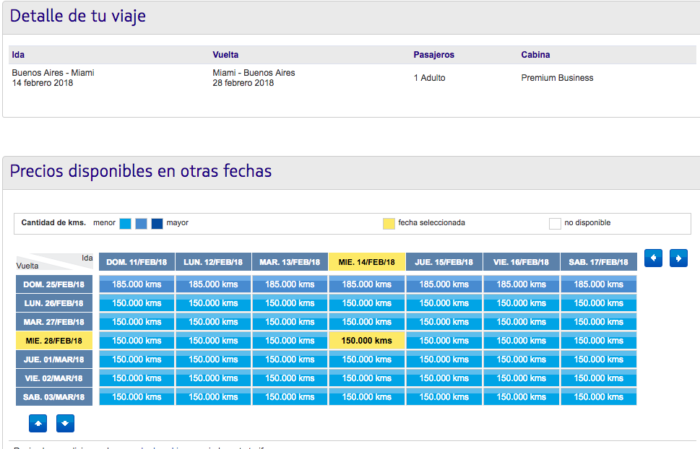The height and width of the screenshot is (449, 700).
Task: Click the MIE. 14/FEB/18 highlighted column header
Action: point(367,262)
